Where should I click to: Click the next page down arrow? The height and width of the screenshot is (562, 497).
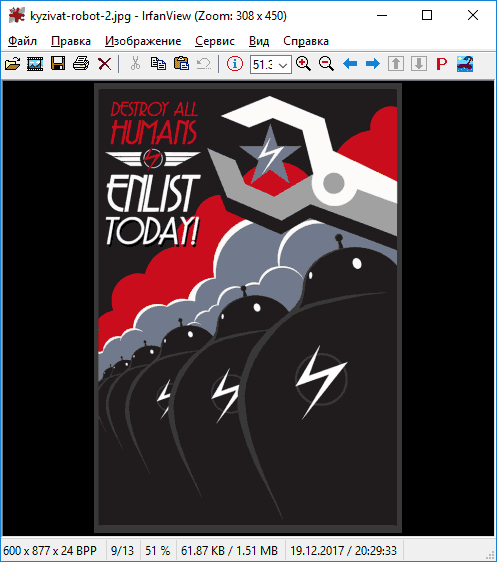(x=419, y=64)
